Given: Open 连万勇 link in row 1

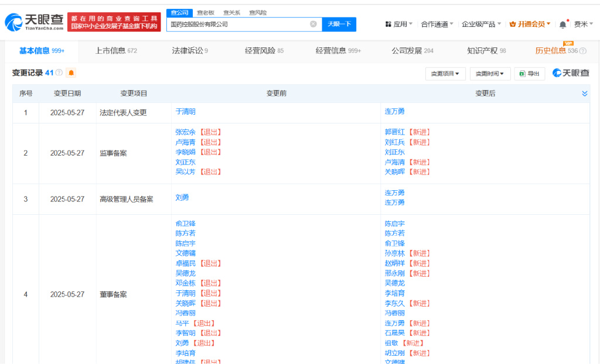Looking at the screenshot, I should pos(394,111).
